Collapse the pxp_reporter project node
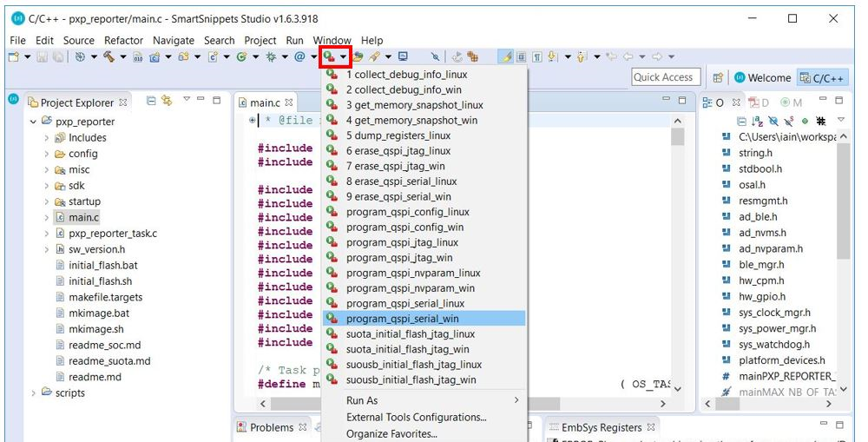The height and width of the screenshot is (442, 868). [33, 122]
